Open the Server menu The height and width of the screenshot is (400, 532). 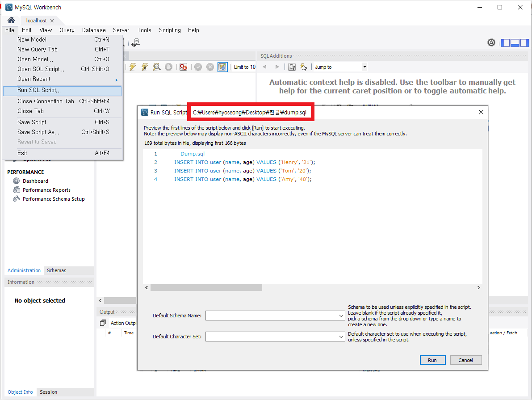point(121,30)
